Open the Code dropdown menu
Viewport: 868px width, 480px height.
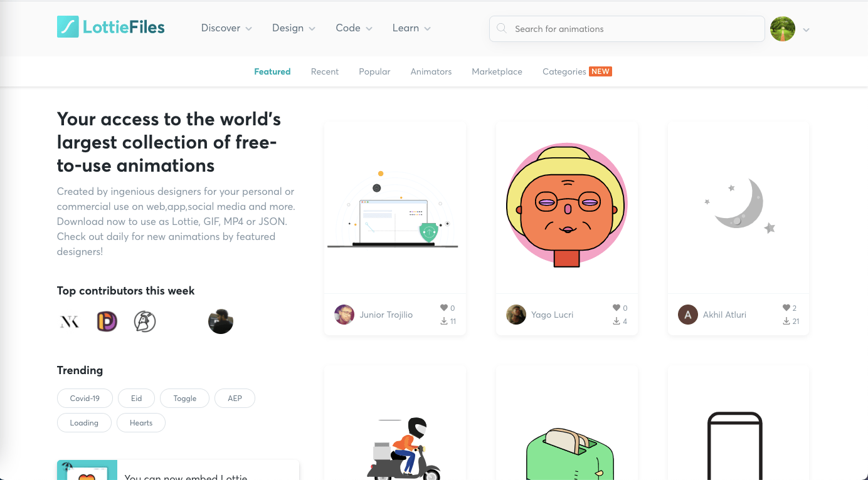click(354, 28)
